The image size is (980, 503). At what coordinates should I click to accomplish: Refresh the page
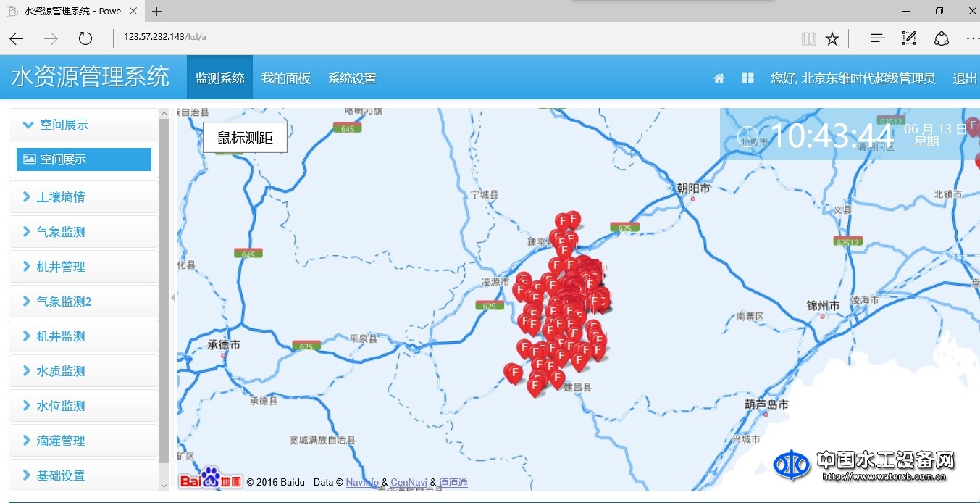[x=85, y=38]
